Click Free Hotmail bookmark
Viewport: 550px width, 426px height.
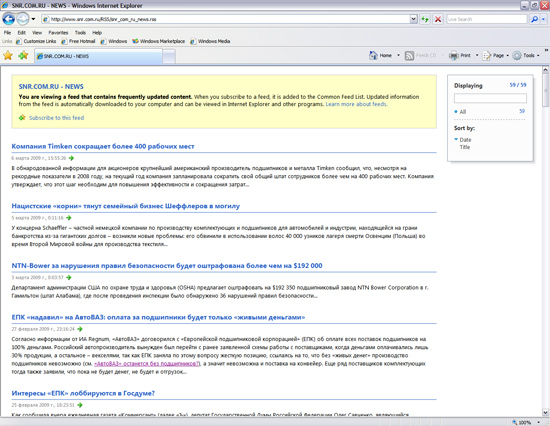pos(78,41)
